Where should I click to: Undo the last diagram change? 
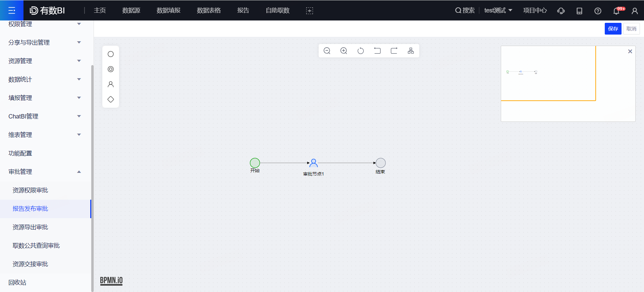377,51
